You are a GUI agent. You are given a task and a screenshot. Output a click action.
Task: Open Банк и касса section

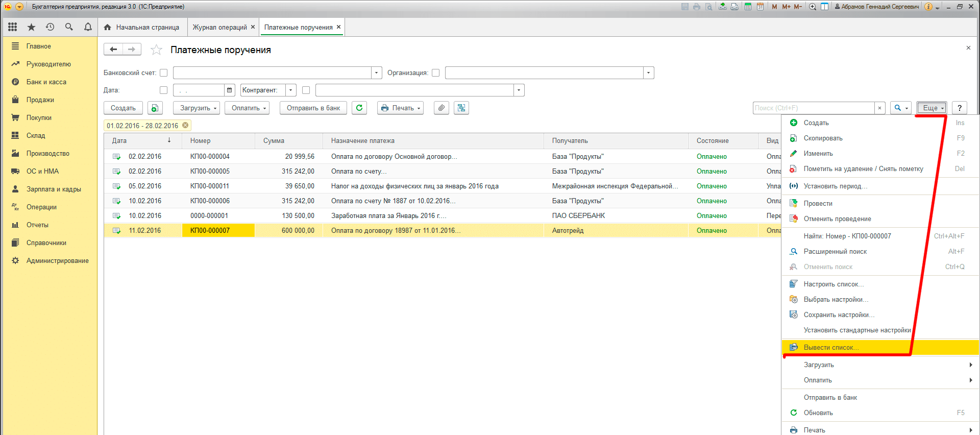pos(46,82)
